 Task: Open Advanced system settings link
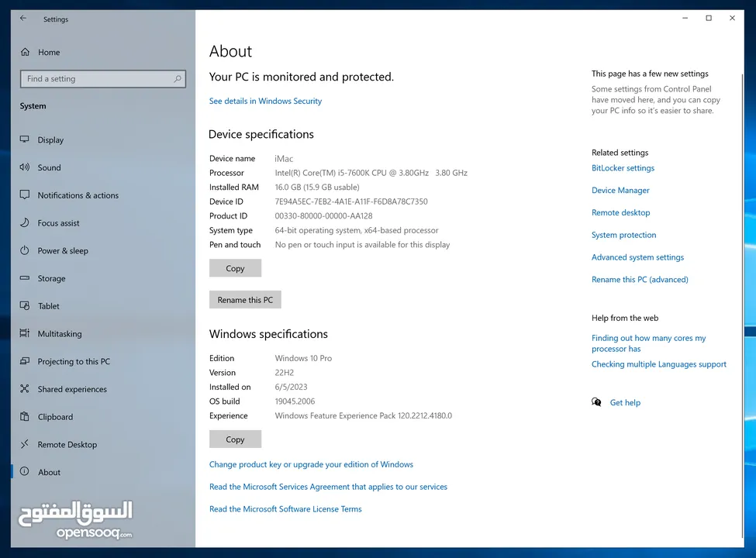637,257
